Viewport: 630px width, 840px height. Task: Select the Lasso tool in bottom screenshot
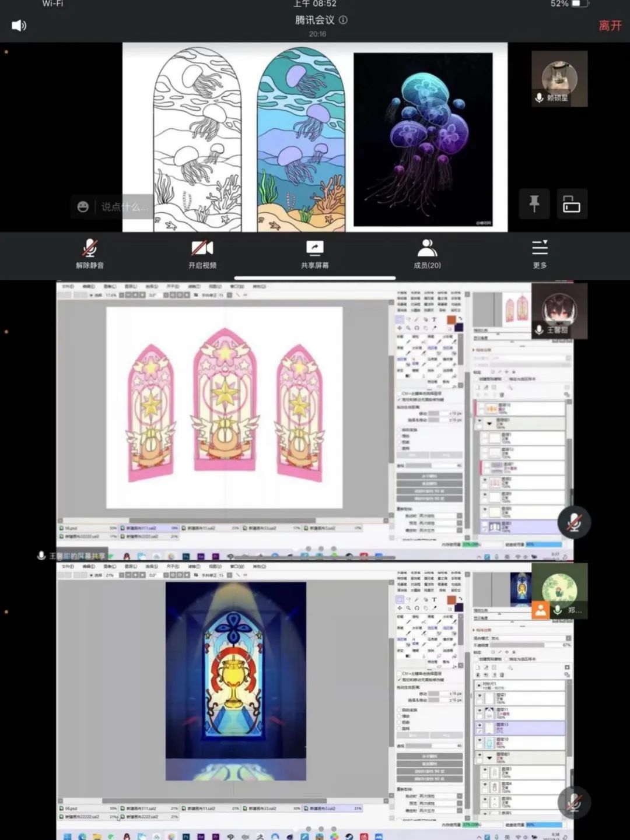[x=408, y=599]
